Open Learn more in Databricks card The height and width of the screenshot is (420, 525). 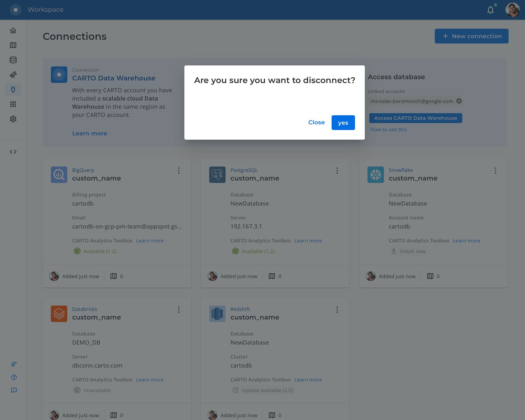pos(150,380)
